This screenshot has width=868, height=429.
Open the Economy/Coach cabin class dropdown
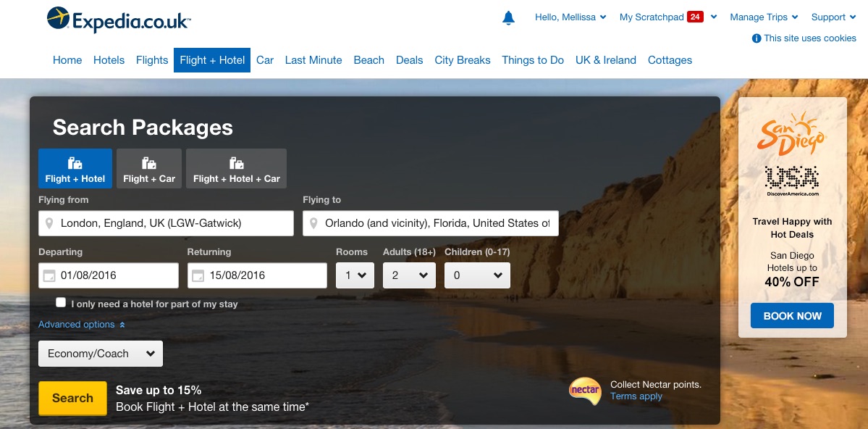pyautogui.click(x=100, y=354)
